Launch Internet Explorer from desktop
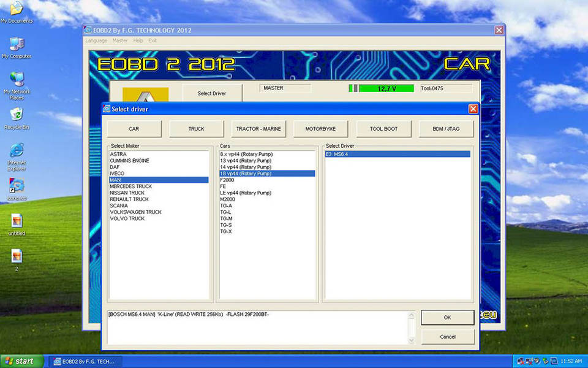This screenshot has width=588, height=368. [17, 150]
